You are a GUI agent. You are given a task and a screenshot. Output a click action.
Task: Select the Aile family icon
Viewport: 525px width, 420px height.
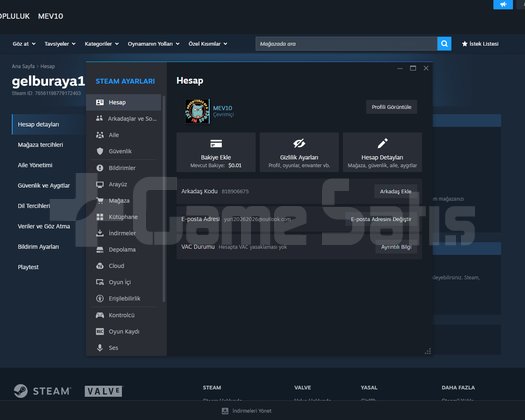(x=100, y=135)
